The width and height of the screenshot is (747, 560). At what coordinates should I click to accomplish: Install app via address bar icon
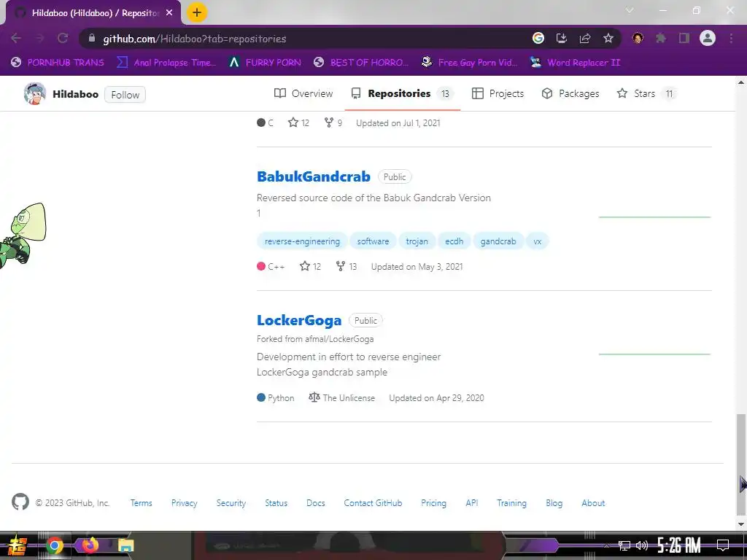click(562, 38)
